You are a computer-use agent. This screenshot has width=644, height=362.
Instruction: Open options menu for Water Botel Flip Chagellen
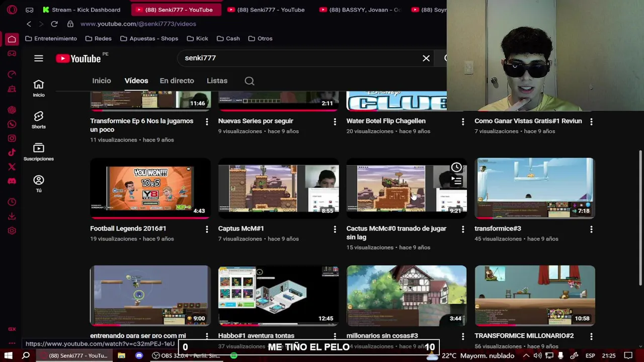point(463,122)
